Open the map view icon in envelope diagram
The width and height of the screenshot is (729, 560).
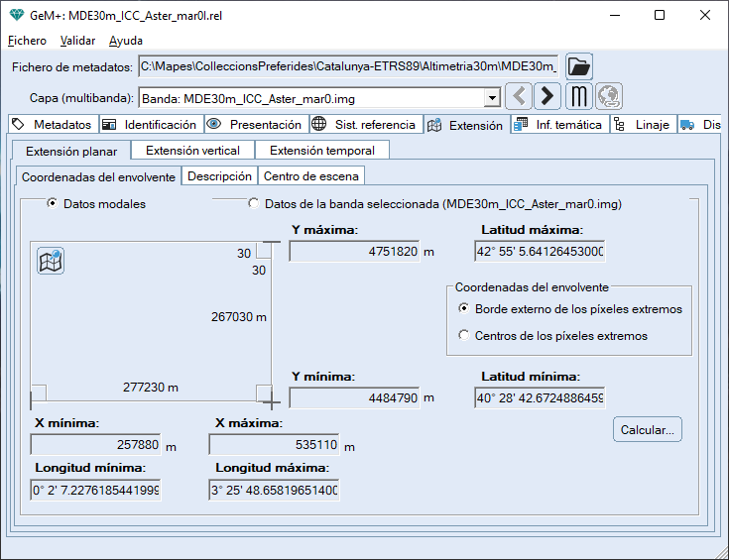pos(51,262)
